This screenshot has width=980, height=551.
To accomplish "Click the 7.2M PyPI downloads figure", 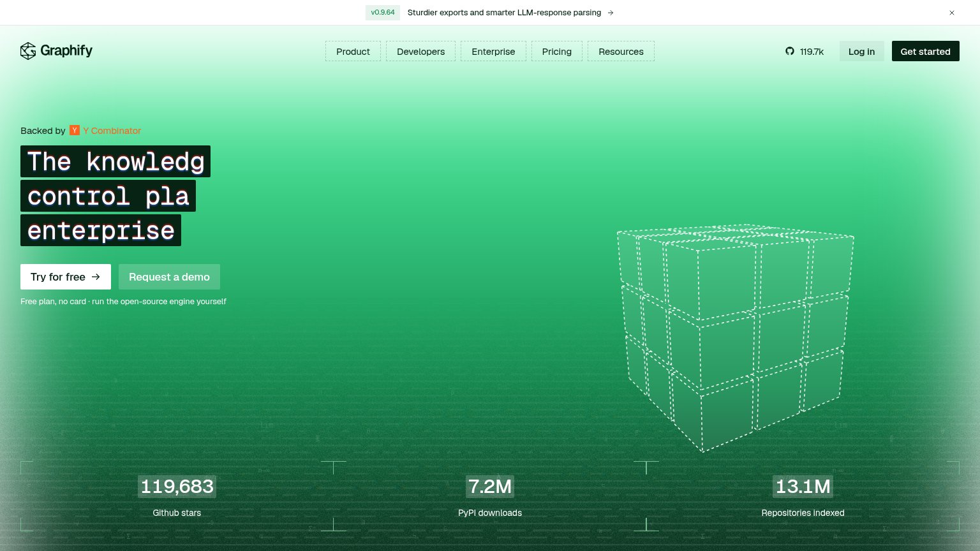I will pos(490,487).
